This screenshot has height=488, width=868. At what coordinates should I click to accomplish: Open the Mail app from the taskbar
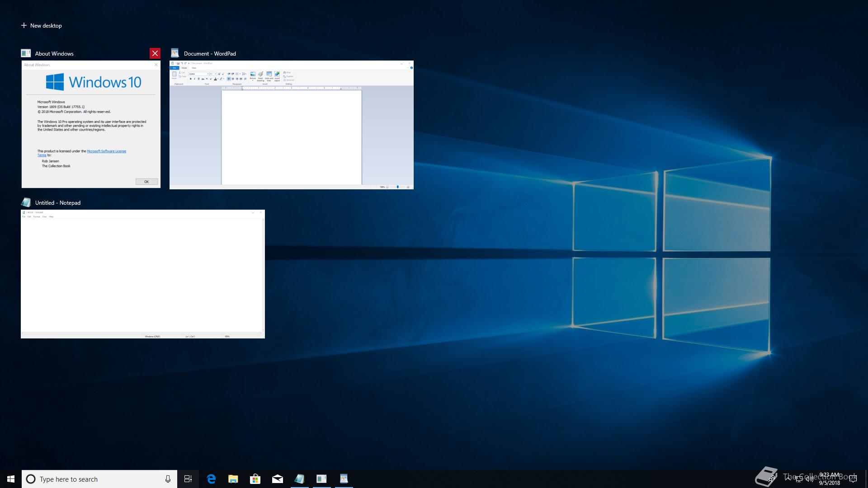click(278, 479)
